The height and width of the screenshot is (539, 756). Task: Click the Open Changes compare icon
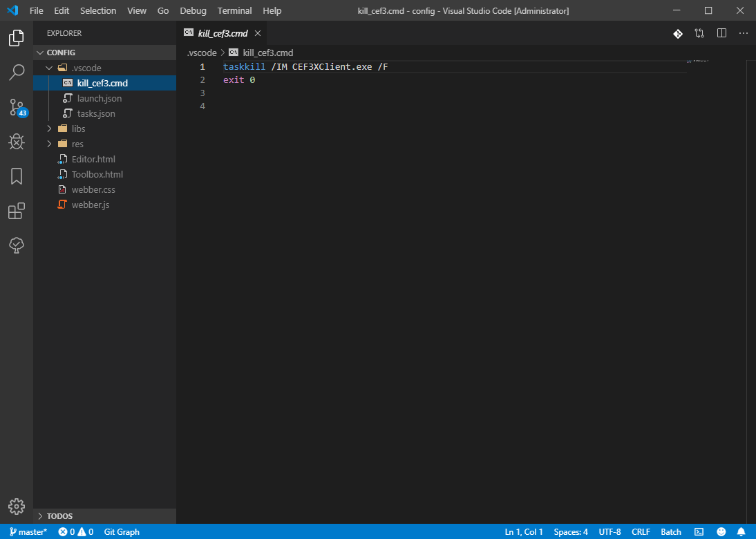(x=699, y=33)
